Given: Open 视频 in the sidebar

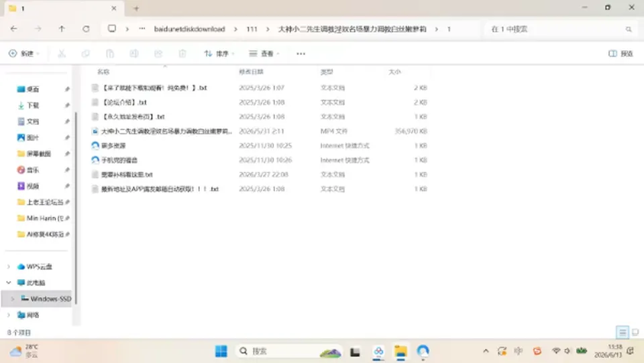Looking at the screenshot, I should 33,186.
